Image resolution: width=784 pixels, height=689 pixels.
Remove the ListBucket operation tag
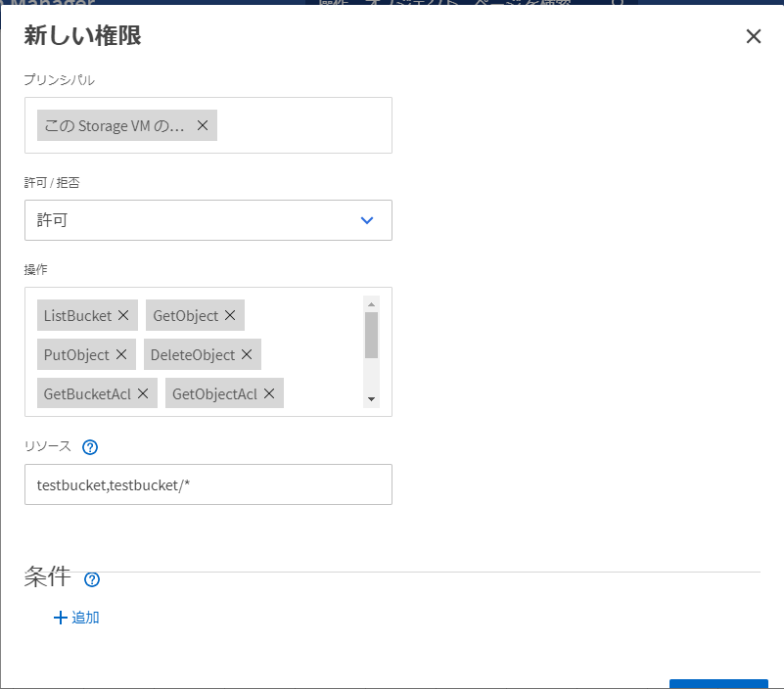123,315
